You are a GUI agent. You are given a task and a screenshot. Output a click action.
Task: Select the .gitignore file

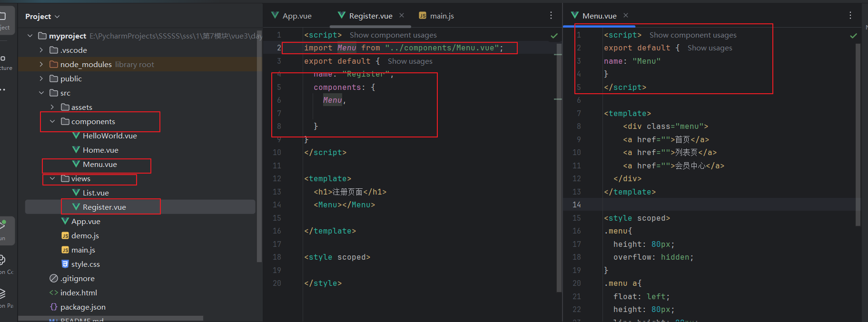[78, 278]
